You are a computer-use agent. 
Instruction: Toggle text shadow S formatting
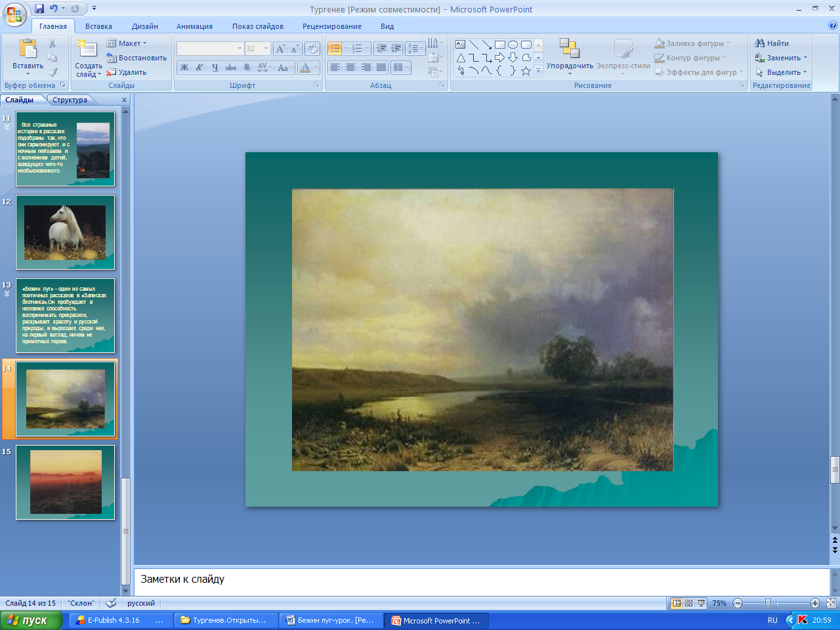(247, 67)
